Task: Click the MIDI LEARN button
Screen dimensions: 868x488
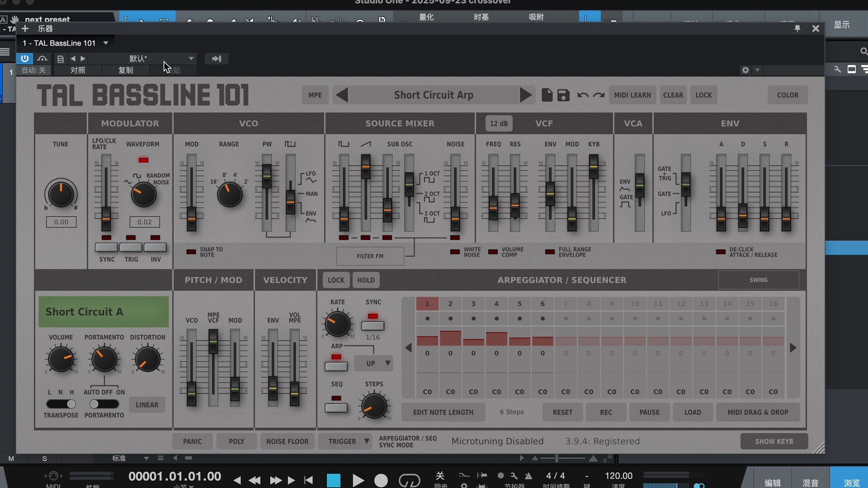Action: pos(632,95)
